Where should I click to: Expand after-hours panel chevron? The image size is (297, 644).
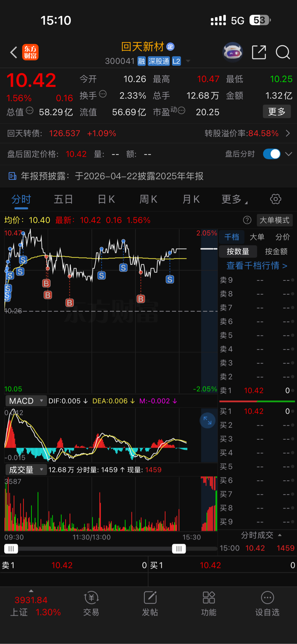288,154
